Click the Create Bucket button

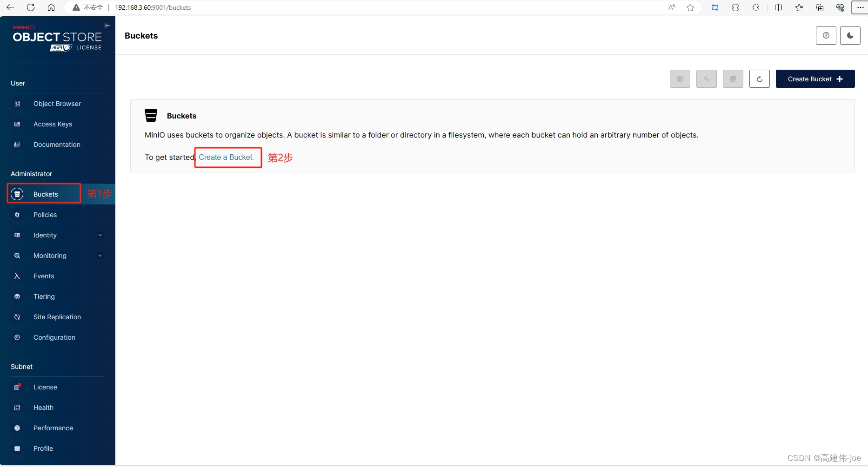[x=815, y=79]
